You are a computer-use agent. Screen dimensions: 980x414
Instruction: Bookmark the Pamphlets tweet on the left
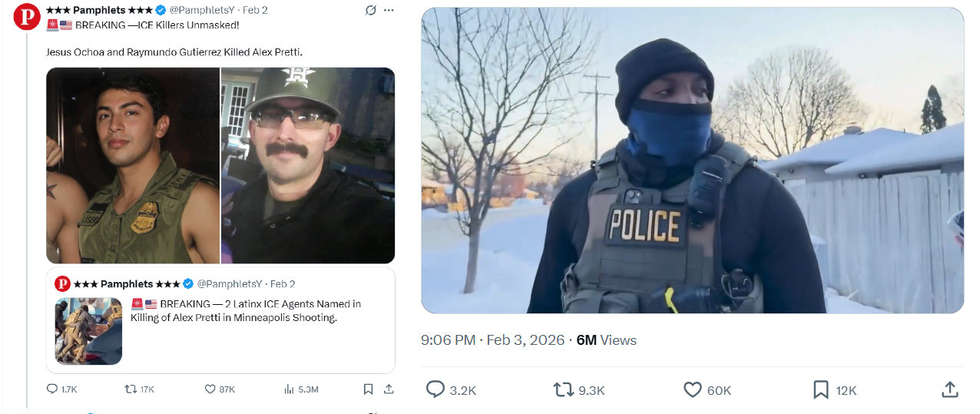point(368,389)
